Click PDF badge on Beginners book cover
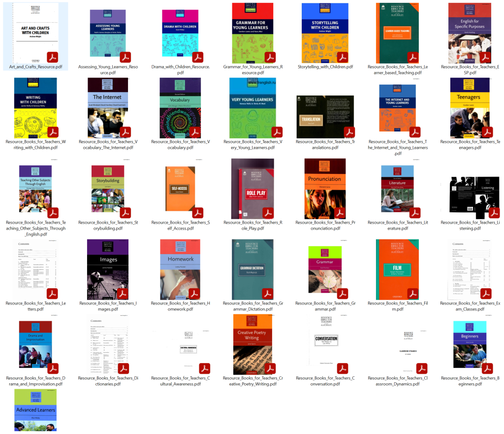The height and width of the screenshot is (434, 504). click(x=487, y=369)
